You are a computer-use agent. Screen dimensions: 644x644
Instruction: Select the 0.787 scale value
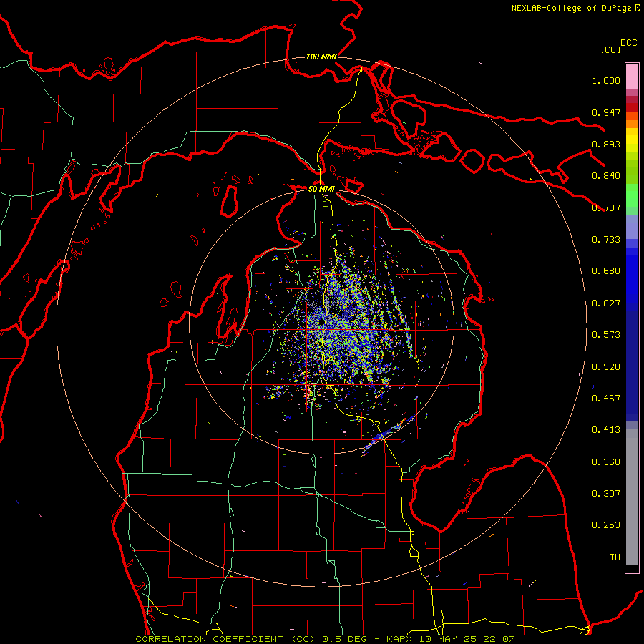(x=606, y=208)
